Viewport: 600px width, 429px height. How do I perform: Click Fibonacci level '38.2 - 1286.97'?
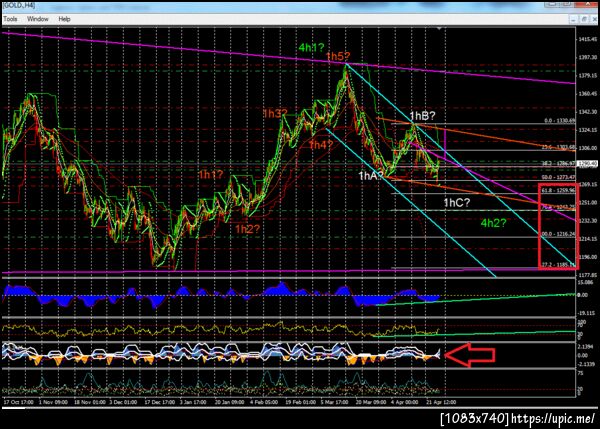click(x=559, y=163)
